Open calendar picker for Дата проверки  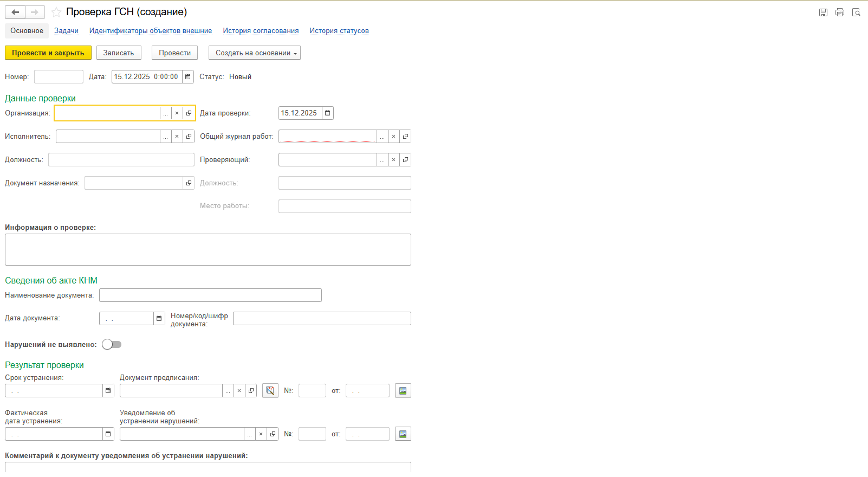(x=327, y=113)
